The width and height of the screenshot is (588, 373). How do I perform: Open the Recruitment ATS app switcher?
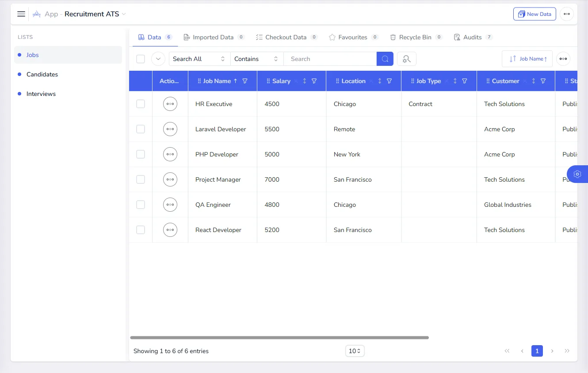click(95, 14)
